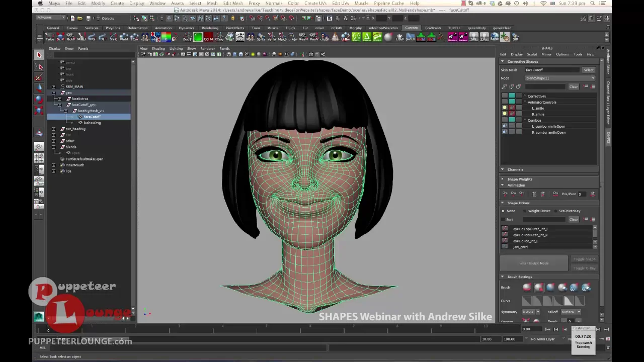Click the Toggle X-Ray button
Viewport: 644px width, 362px height.
click(584, 268)
